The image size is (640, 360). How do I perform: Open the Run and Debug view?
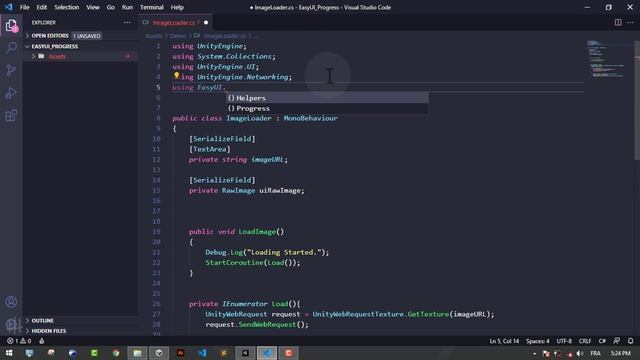click(x=11, y=93)
